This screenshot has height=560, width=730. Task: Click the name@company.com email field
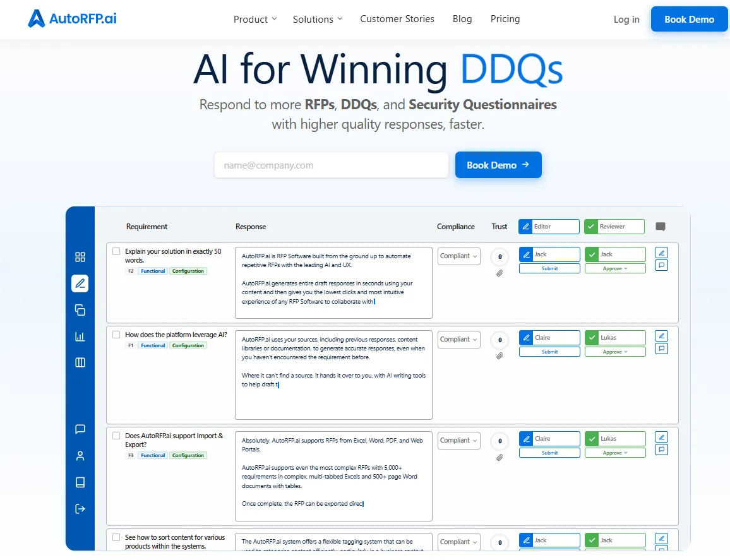point(332,165)
